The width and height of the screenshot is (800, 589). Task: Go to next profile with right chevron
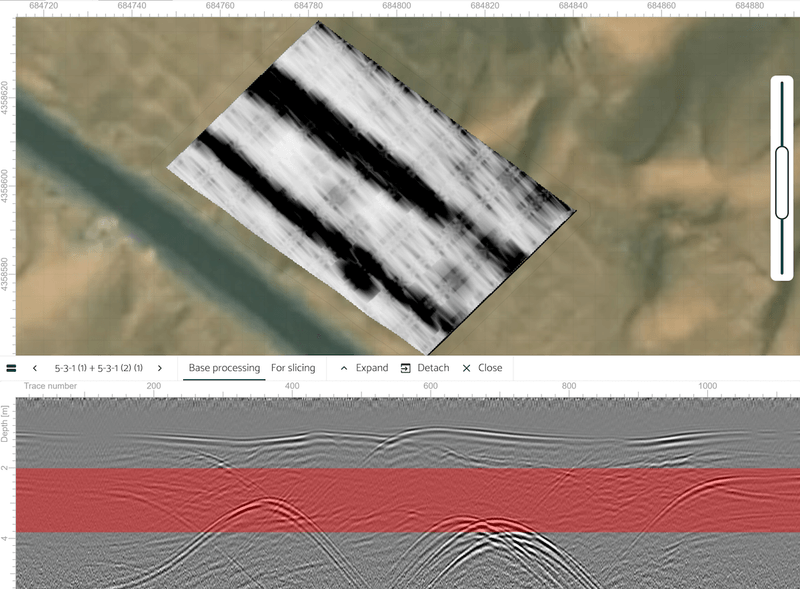160,368
